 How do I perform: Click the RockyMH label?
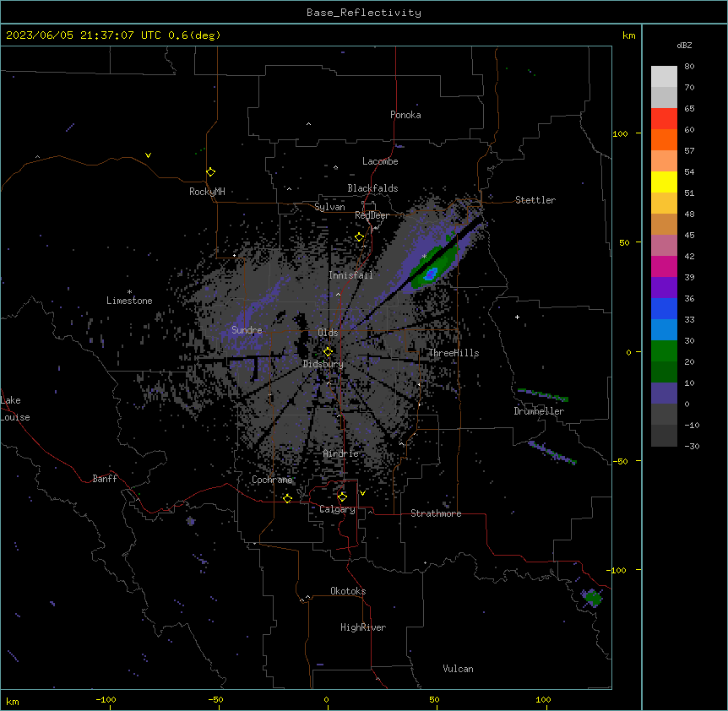point(207,192)
